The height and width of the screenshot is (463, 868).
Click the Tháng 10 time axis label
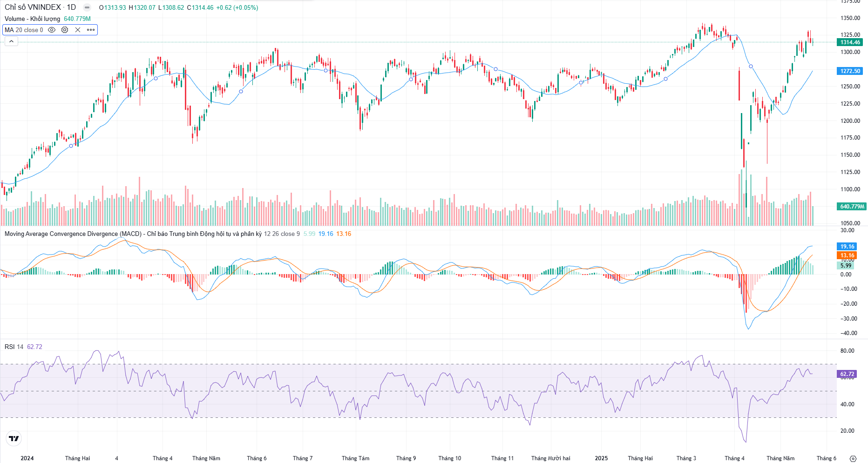(449, 458)
